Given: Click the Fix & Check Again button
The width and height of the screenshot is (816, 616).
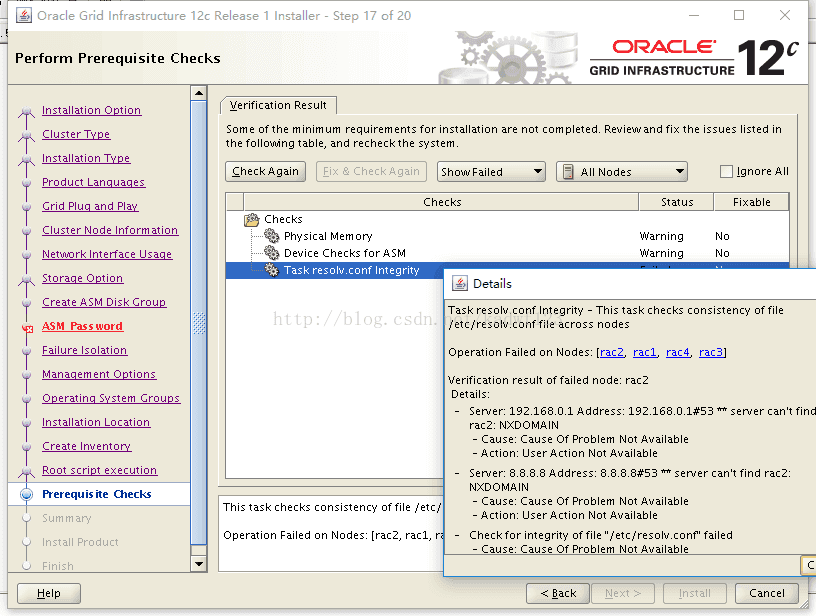Looking at the screenshot, I should tap(371, 171).
